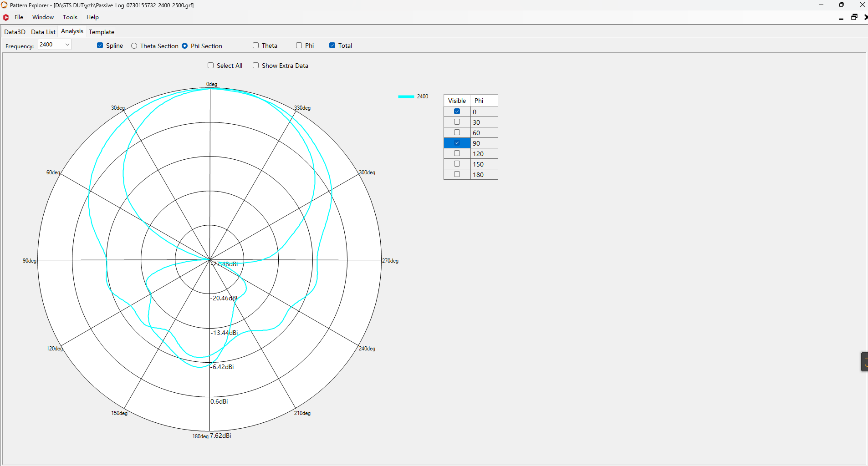Enable the Theta checkbox
The image size is (868, 466).
pyautogui.click(x=256, y=46)
